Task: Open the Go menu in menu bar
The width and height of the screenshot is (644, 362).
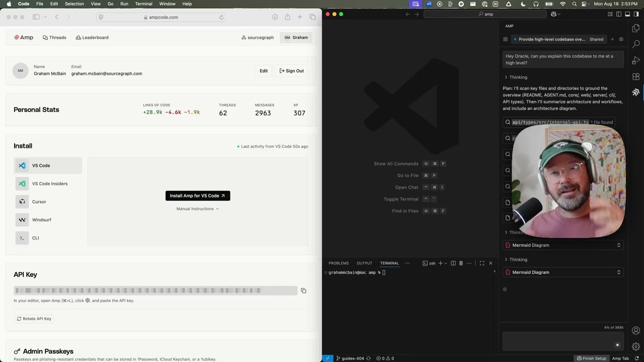Action: pyautogui.click(x=110, y=4)
